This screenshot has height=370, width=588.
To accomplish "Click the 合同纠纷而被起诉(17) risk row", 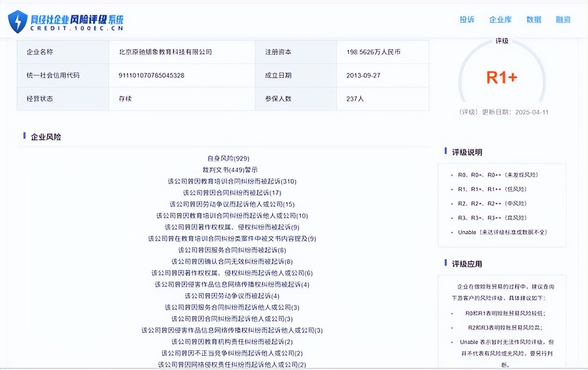I will [x=232, y=193].
